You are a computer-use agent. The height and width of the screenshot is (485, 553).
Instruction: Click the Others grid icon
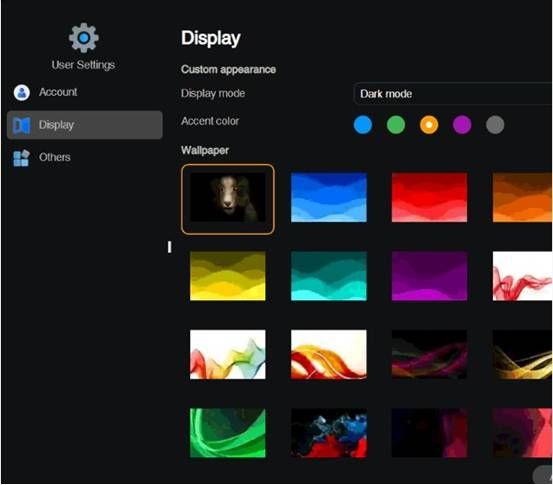point(21,158)
